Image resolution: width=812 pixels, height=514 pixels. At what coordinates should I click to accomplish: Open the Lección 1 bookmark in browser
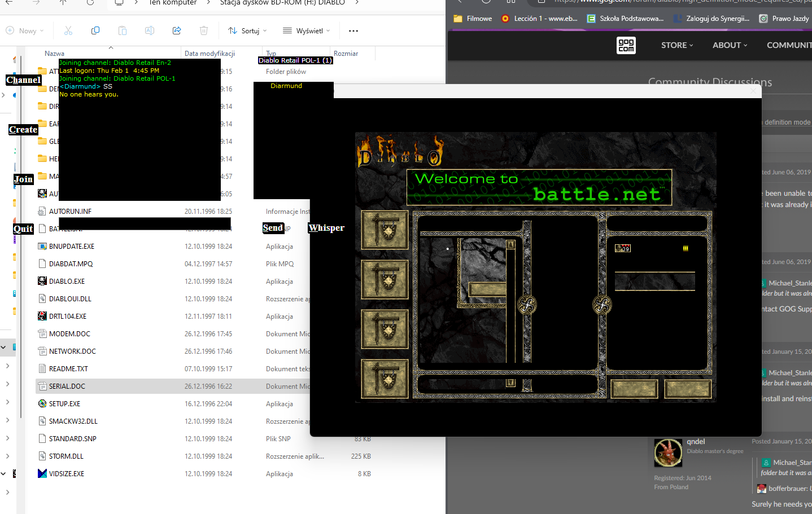tap(539, 19)
